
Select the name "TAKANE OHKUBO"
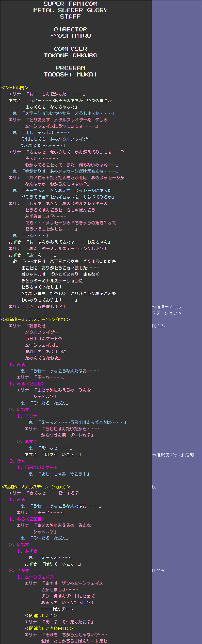70,55
